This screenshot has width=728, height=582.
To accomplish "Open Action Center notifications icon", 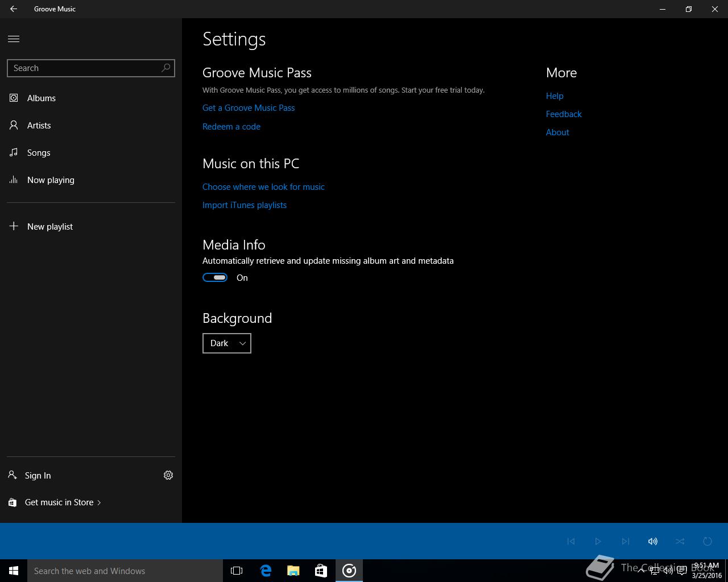I will 681,571.
